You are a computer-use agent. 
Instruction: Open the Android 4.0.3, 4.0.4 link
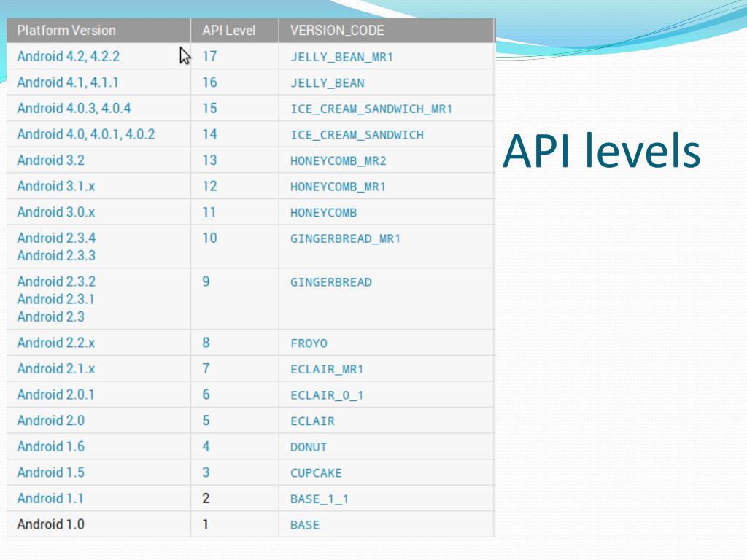coord(74,108)
